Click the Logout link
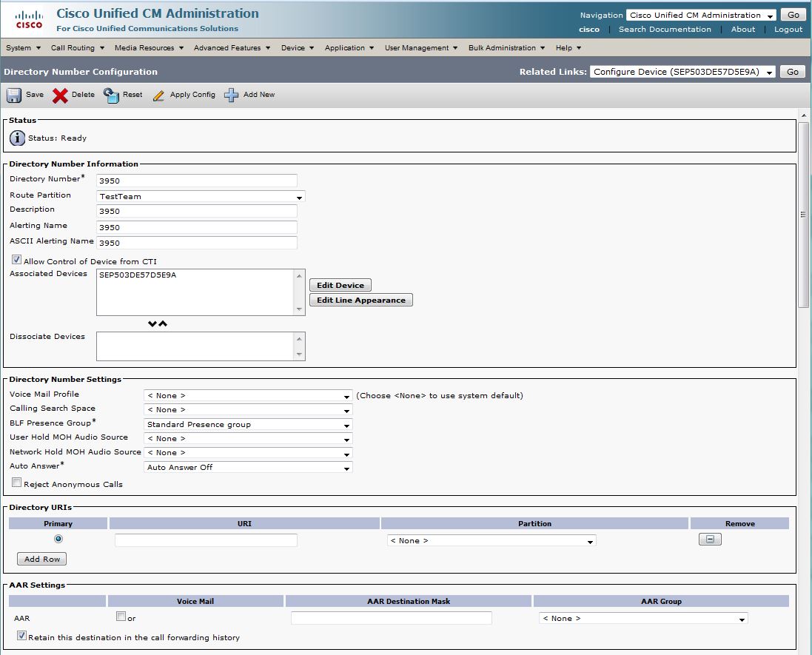Viewport: 812px width, 655px height. tap(788, 30)
